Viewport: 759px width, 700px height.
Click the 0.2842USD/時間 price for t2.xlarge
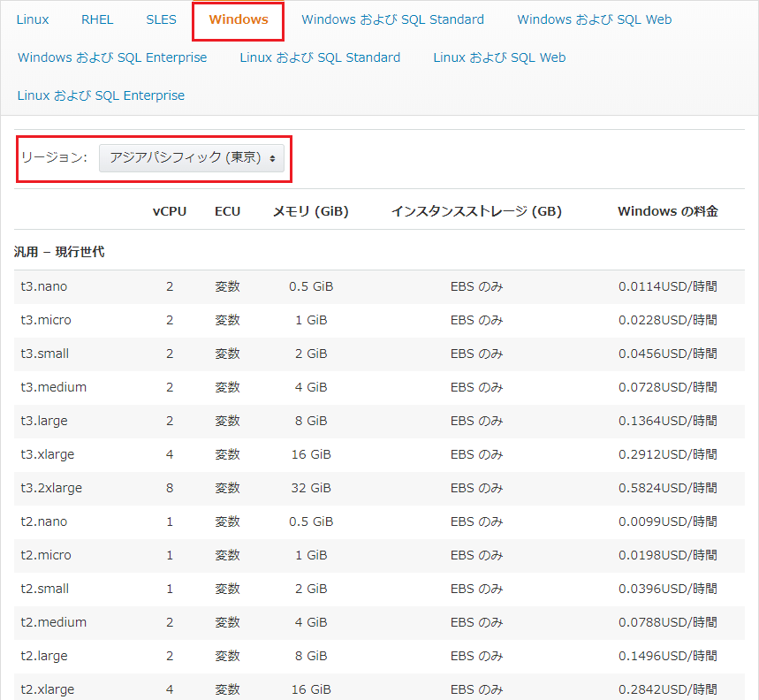pyautogui.click(x=667, y=689)
